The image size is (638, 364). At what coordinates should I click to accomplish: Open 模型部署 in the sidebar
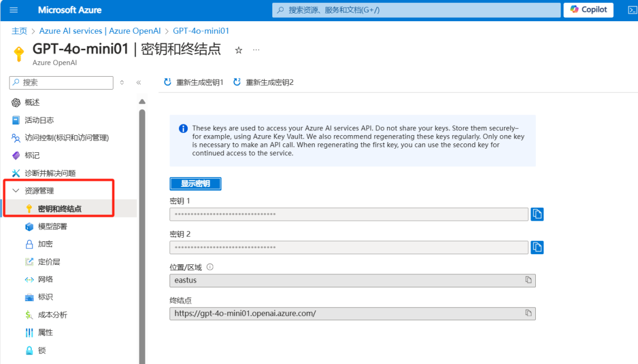point(52,227)
